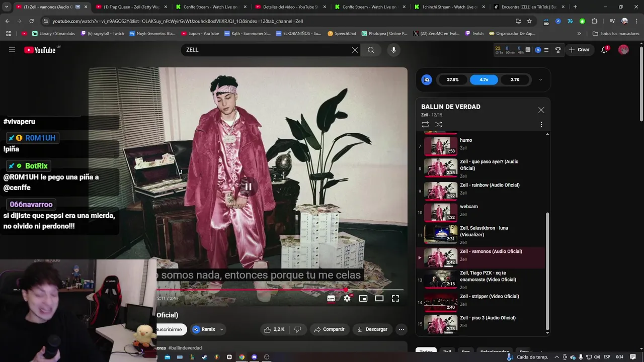Open the YouTube account avatar menu
This screenshot has height=362, width=644.
pyautogui.click(x=623, y=50)
